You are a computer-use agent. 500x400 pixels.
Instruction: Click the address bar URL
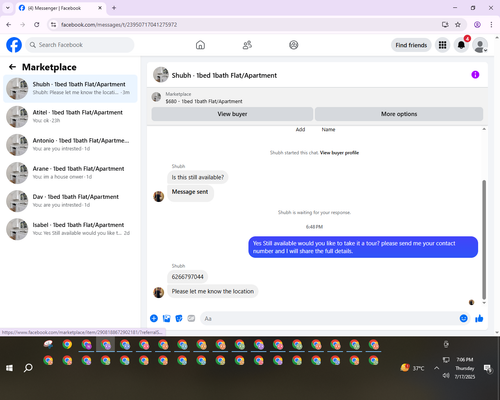coord(119,25)
